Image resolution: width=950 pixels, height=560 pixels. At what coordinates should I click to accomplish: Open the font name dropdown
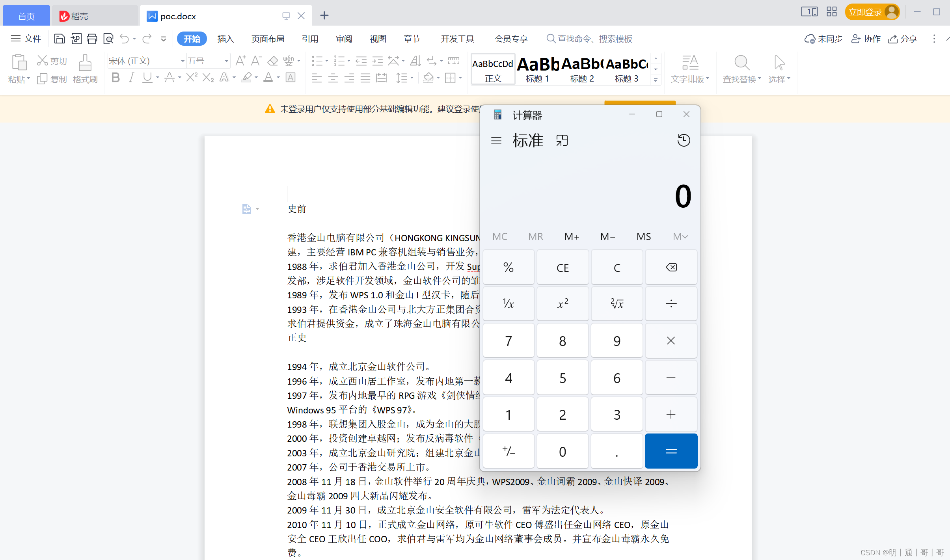183,61
